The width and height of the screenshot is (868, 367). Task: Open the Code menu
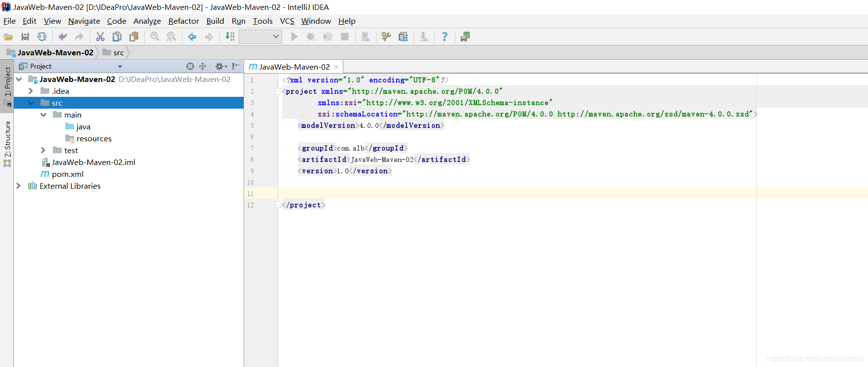tap(117, 21)
